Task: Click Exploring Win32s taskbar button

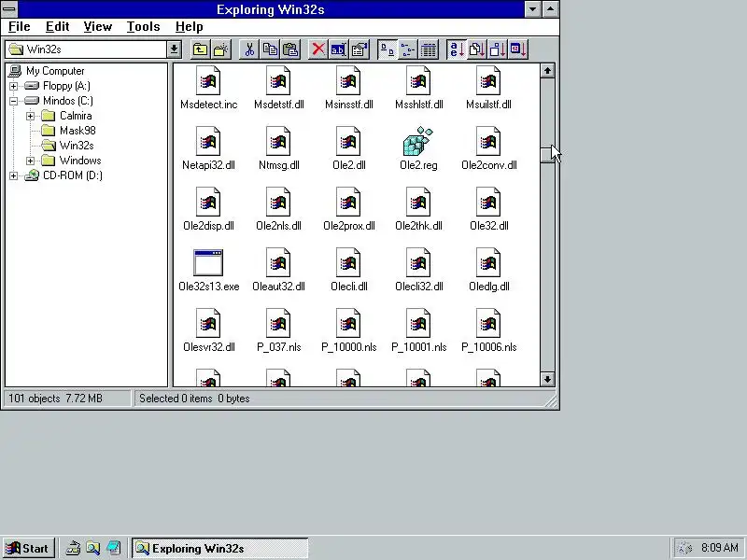Action: [219, 548]
